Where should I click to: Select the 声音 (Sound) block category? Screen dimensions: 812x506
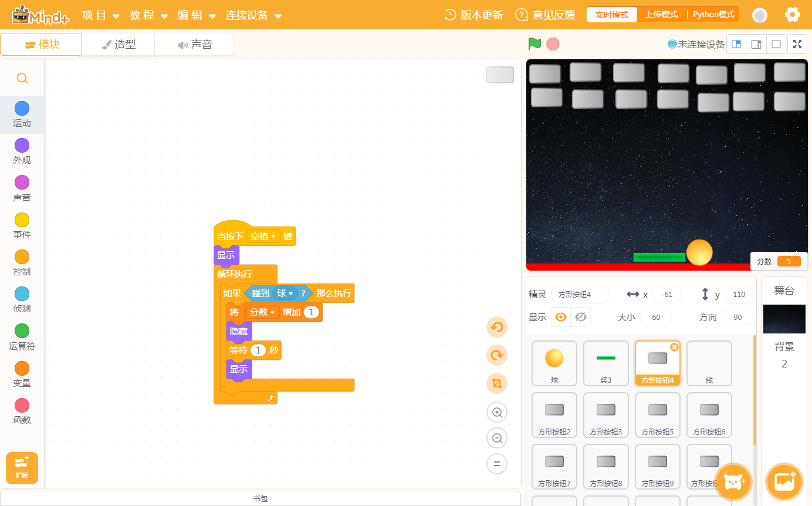(x=22, y=188)
